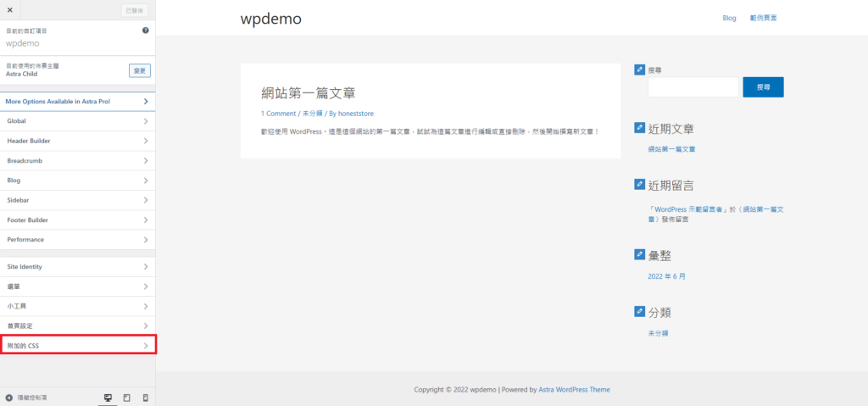Close the Customizer with the X icon
Screen dimensions: 868x406
[9, 10]
